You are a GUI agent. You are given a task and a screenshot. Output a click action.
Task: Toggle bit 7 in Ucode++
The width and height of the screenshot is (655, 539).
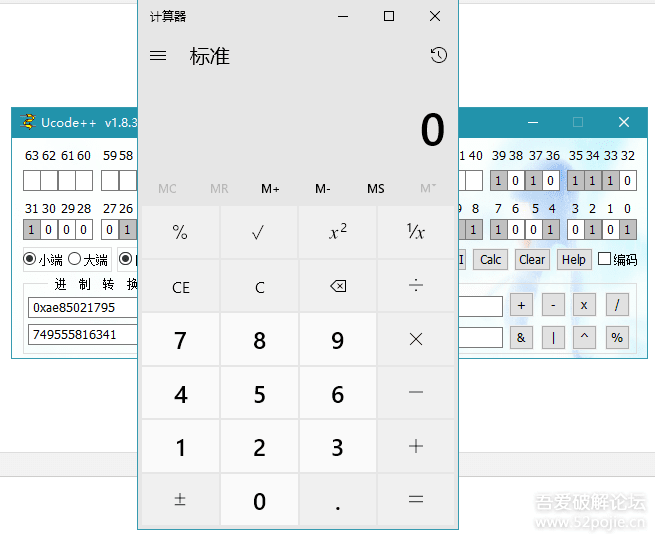[x=498, y=229]
